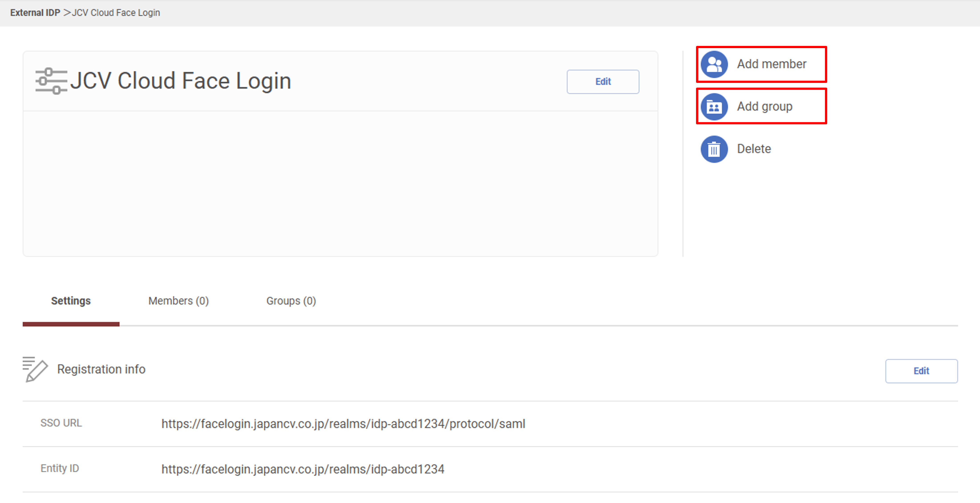This screenshot has width=980, height=503.
Task: Click the Add member people icon
Action: [714, 64]
